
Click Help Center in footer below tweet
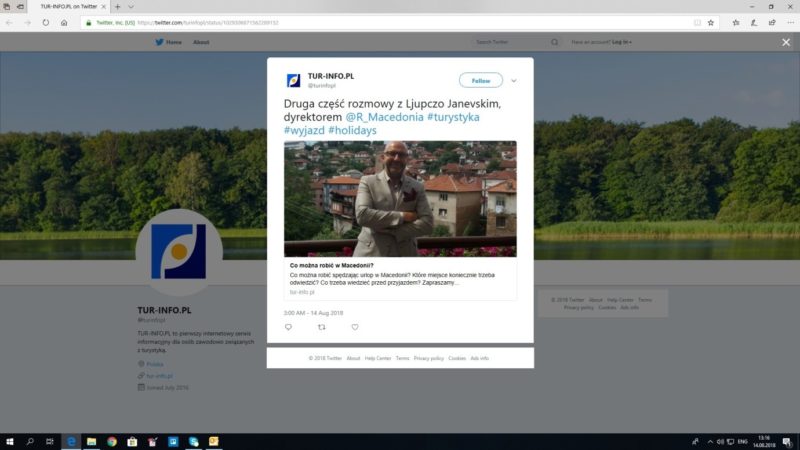pyautogui.click(x=378, y=358)
